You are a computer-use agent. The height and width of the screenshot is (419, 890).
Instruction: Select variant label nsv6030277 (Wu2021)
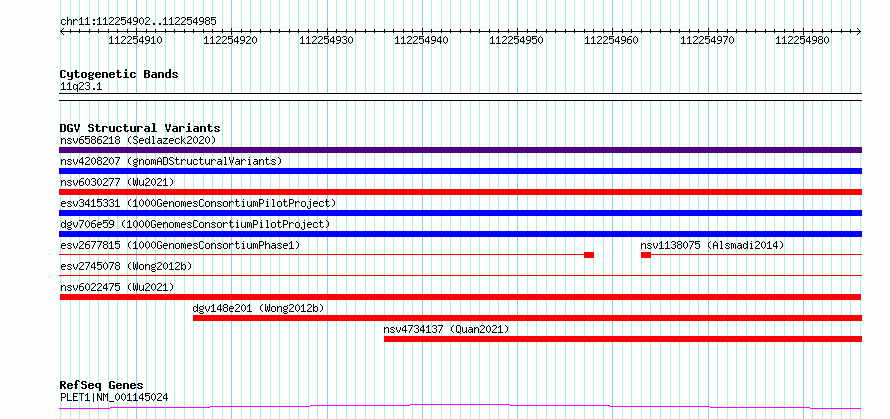pos(117,182)
